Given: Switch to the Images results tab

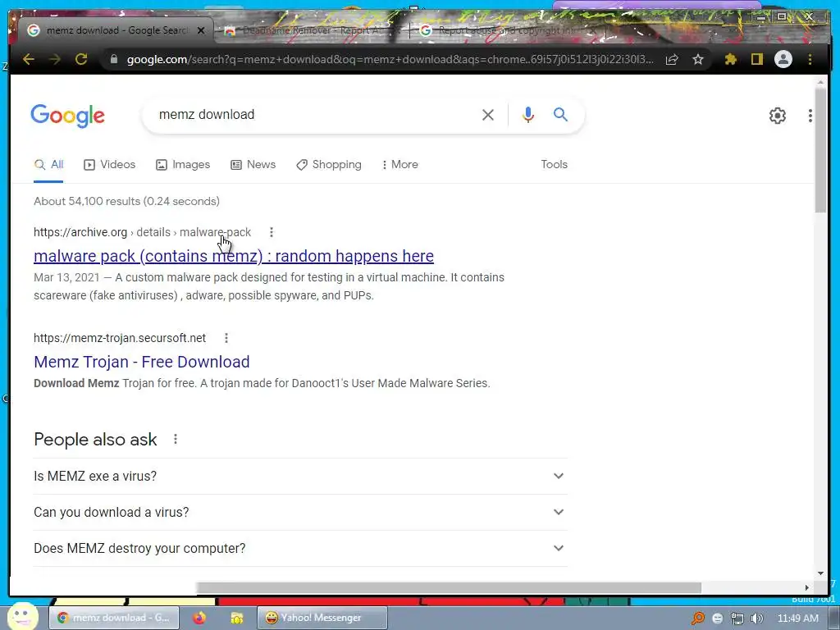Looking at the screenshot, I should point(183,164).
